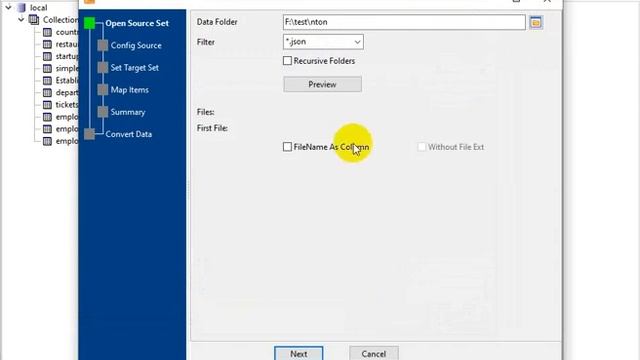The image size is (640, 360).
Task: Click the gray Convert Data step marker
Action: (89, 134)
